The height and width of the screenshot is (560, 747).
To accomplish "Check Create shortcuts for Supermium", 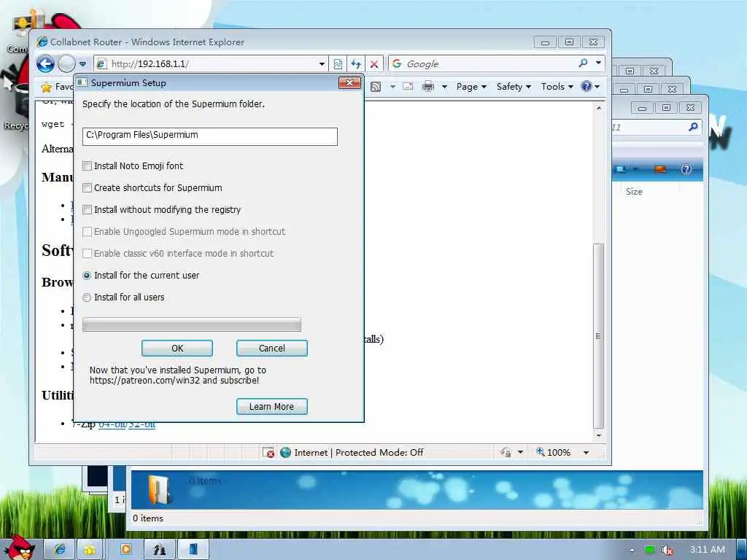I will (88, 187).
